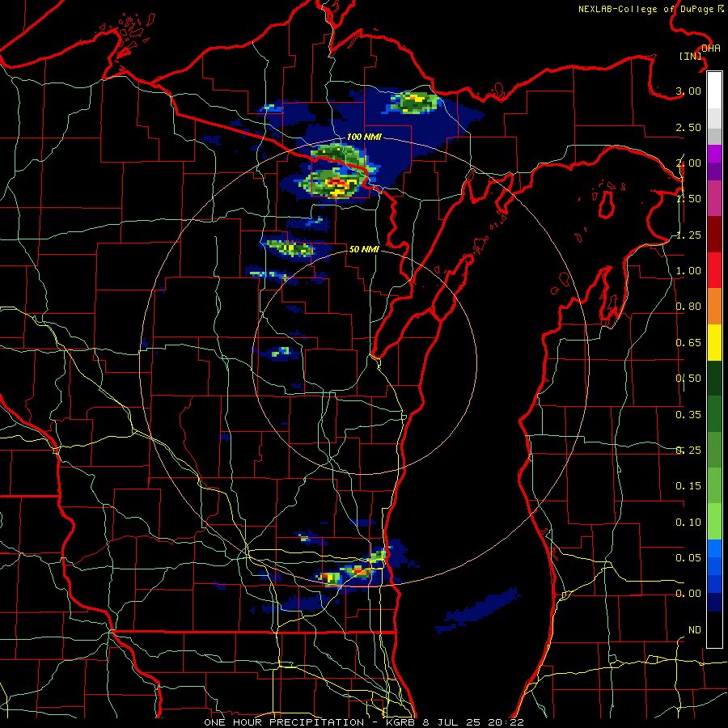The height and width of the screenshot is (728, 728).
Task: Select the yellow legend swatch at 0.65
Action: pyautogui.click(x=714, y=342)
